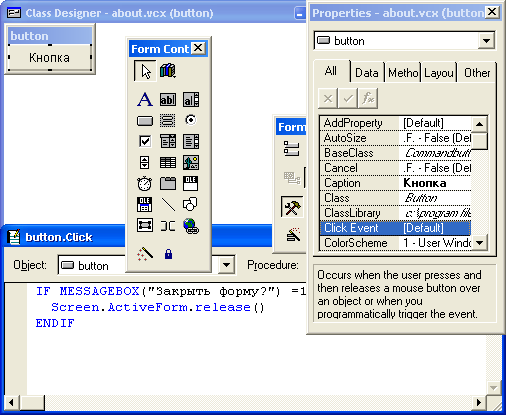Select the Кнопка button in Class Designer
Screen dimensions: 506x415
coord(49,57)
